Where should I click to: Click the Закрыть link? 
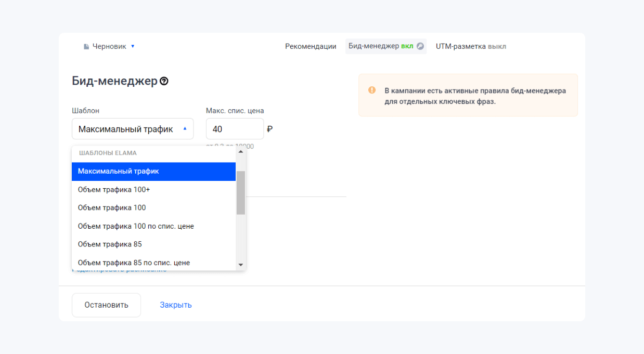click(x=176, y=305)
